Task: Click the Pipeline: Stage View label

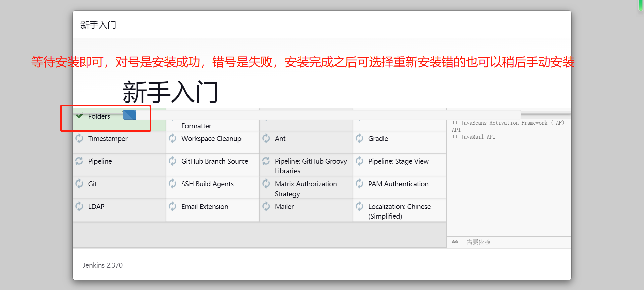Action: (398, 161)
